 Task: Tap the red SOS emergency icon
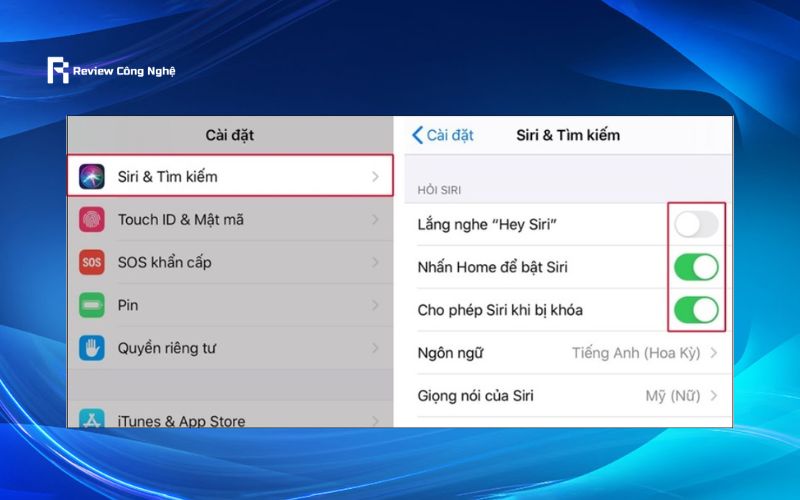click(x=92, y=262)
